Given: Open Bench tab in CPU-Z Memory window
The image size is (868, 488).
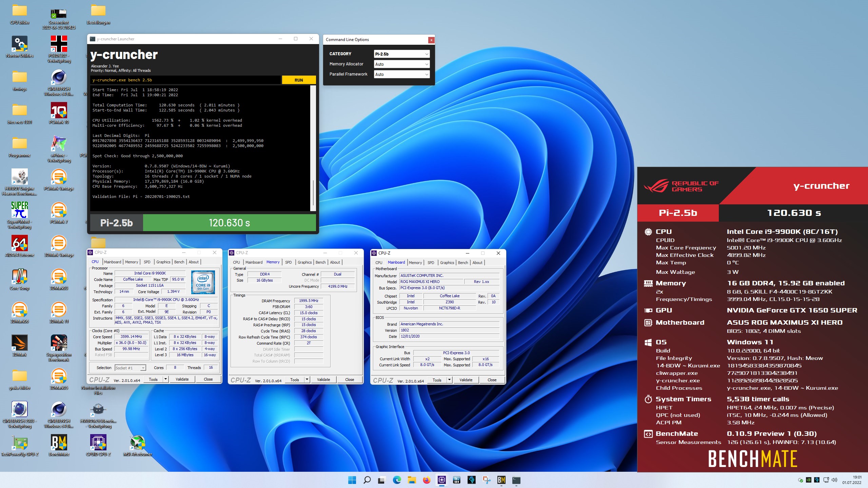Looking at the screenshot, I should pos(320,262).
